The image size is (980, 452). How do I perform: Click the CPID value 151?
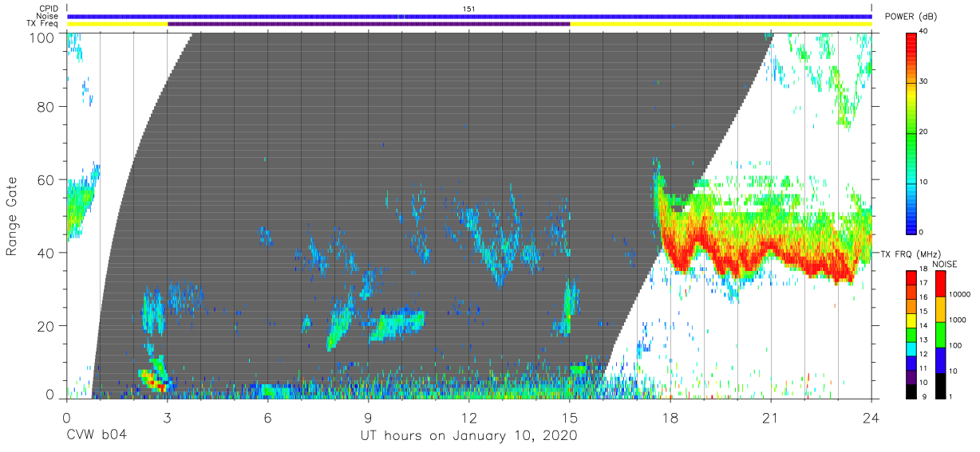[x=469, y=9]
